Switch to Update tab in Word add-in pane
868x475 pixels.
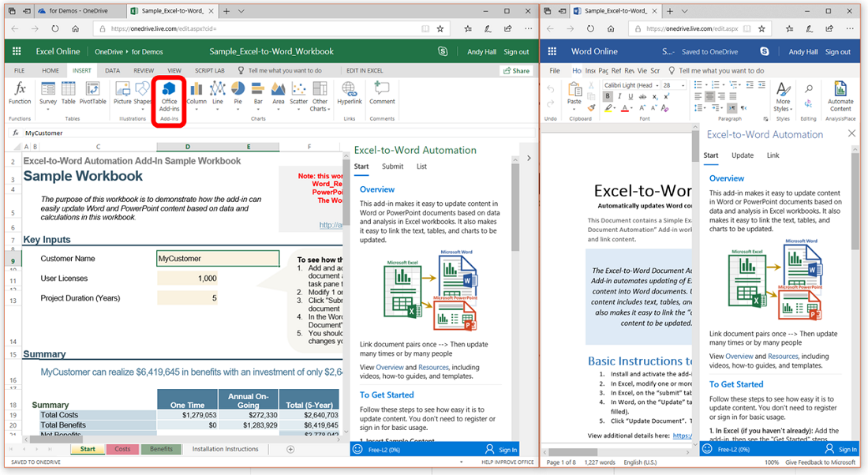[x=743, y=155]
